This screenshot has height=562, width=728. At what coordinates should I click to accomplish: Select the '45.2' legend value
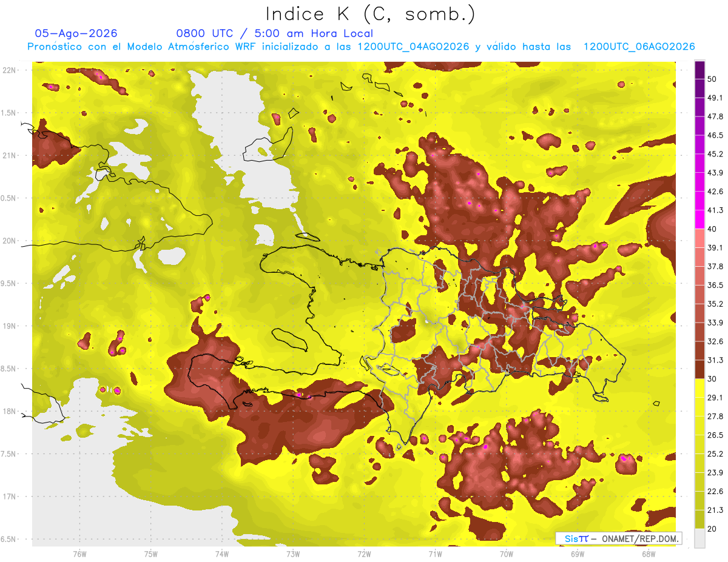(715, 154)
